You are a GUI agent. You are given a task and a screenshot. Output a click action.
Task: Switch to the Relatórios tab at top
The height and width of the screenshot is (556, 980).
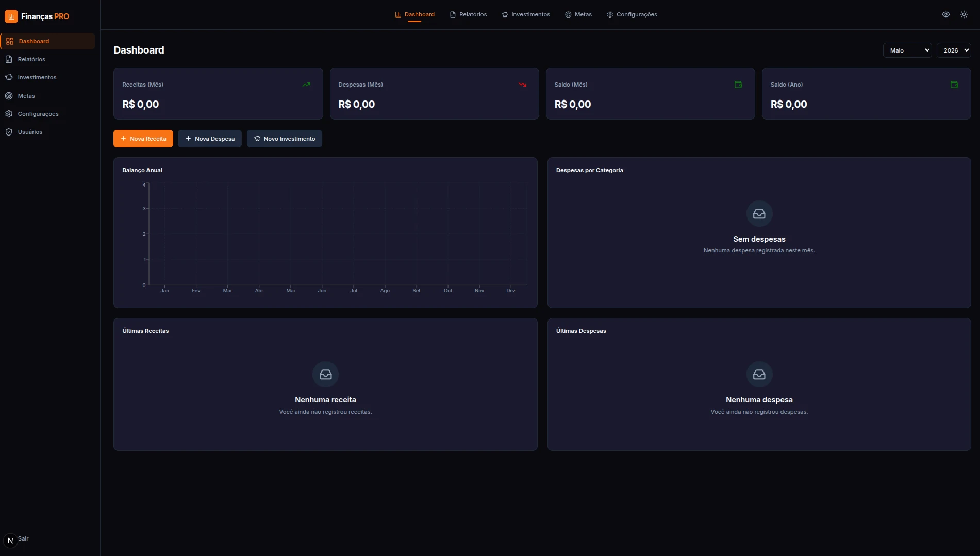pyautogui.click(x=468, y=14)
